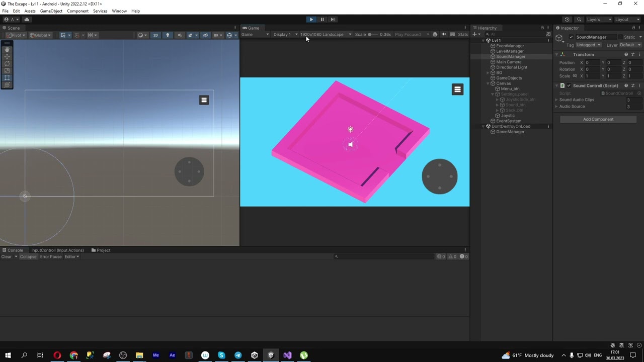Click the cloud services icon
Image resolution: width=644 pixels, height=362 pixels.
pos(27,20)
